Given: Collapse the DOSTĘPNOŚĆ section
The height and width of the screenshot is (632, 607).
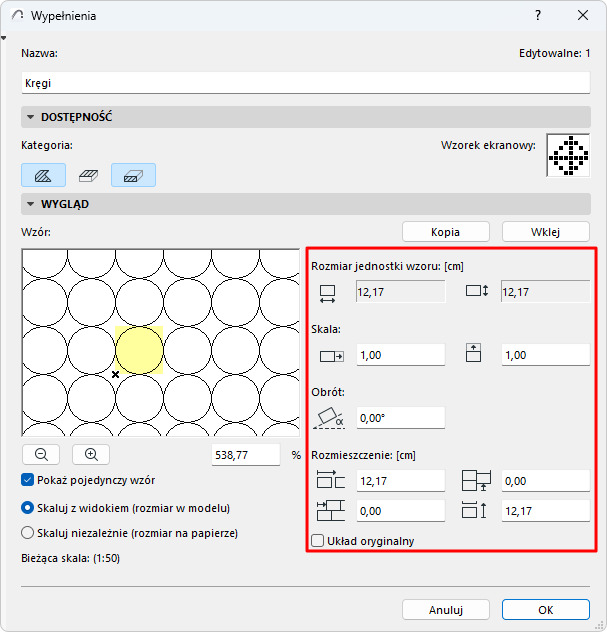Looking at the screenshot, I should (30, 117).
